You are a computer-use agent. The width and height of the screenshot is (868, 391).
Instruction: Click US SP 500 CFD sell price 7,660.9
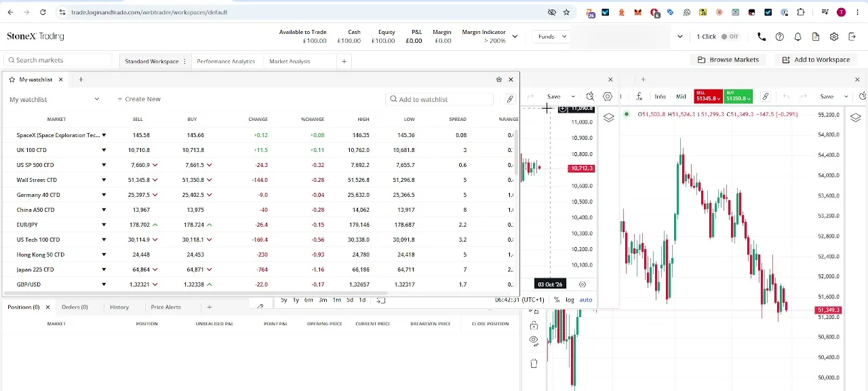(x=139, y=165)
